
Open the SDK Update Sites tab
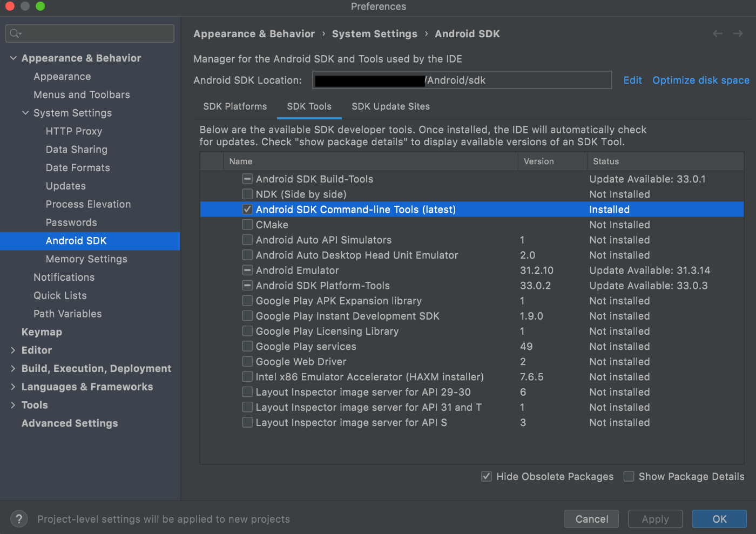390,106
